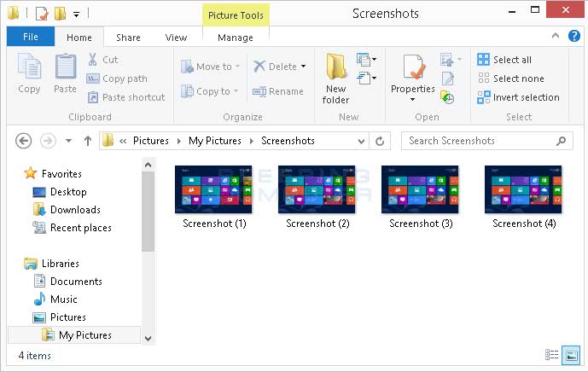
Task: Click the folder icon in the title bar
Action: [x=13, y=13]
